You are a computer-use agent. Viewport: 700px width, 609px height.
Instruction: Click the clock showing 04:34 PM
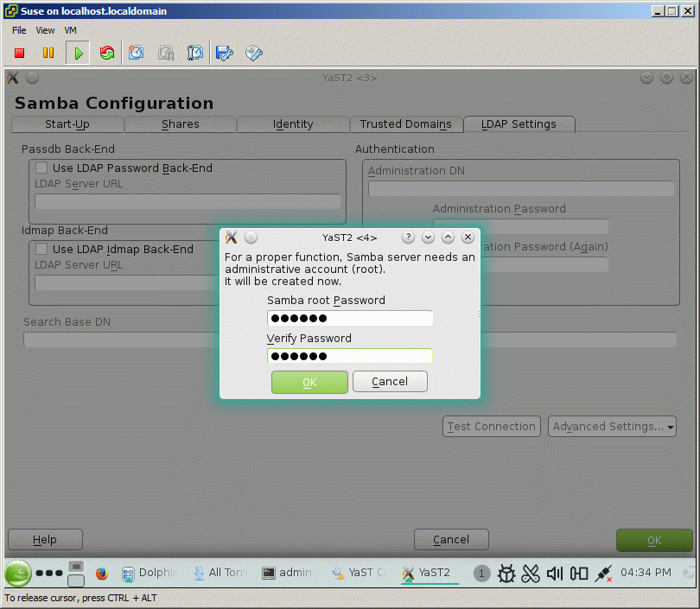646,573
